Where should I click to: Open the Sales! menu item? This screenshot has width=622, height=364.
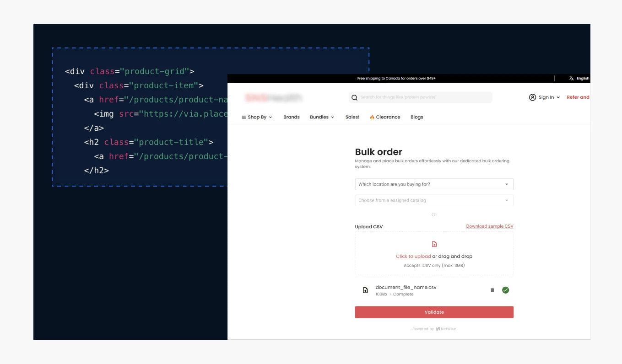click(352, 117)
